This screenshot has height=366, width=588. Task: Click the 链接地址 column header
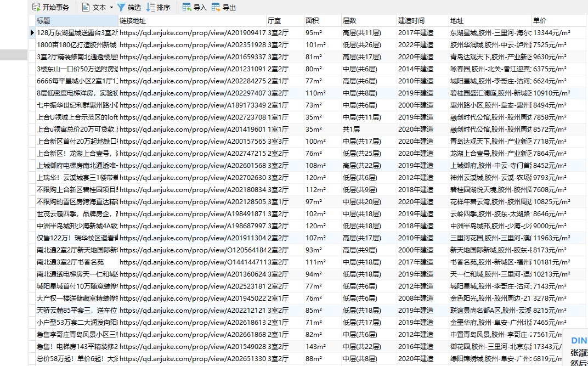coord(193,21)
